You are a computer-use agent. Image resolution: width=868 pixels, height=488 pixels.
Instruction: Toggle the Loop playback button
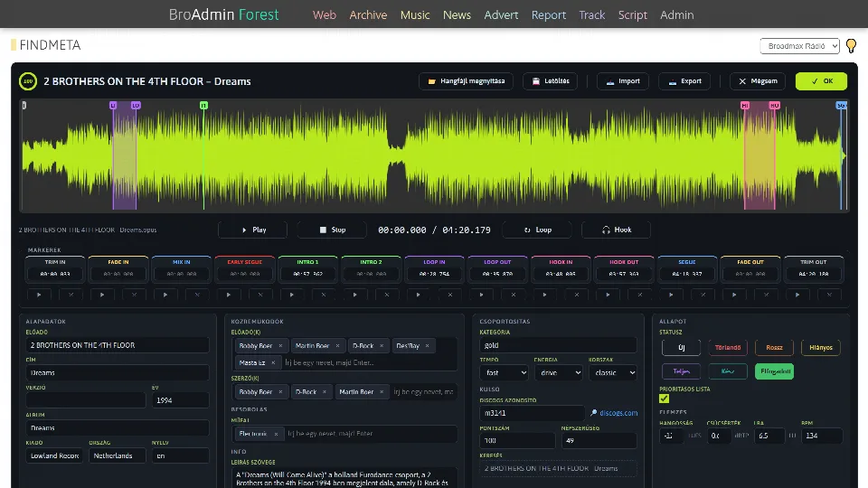(x=537, y=230)
